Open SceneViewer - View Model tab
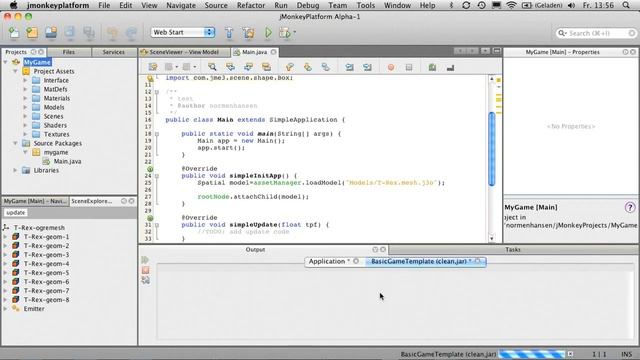Viewport: 640px width, 360px height. pyautogui.click(x=184, y=52)
